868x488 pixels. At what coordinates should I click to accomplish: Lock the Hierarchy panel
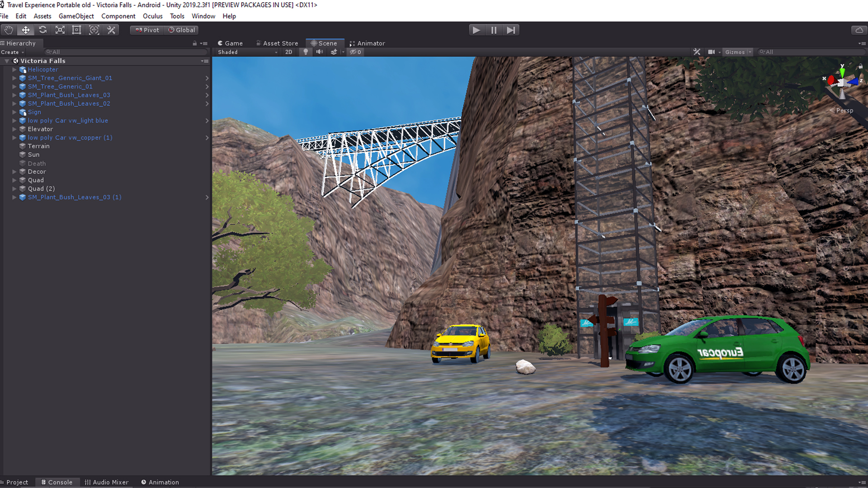[x=195, y=43]
